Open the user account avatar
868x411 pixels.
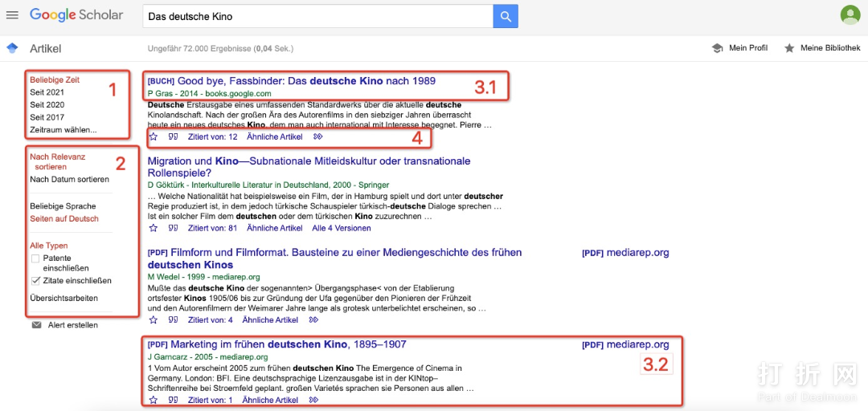pyautogui.click(x=850, y=15)
